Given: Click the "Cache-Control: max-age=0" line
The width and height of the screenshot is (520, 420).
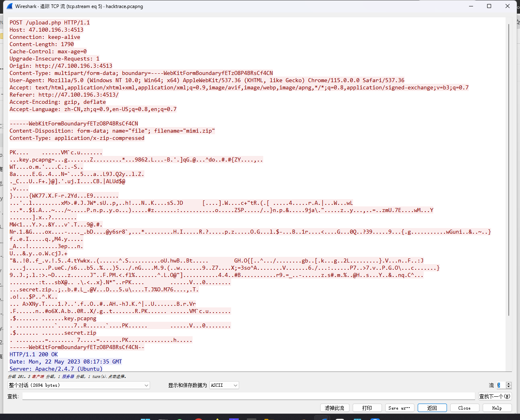Looking at the screenshot, I should (x=48, y=51).
